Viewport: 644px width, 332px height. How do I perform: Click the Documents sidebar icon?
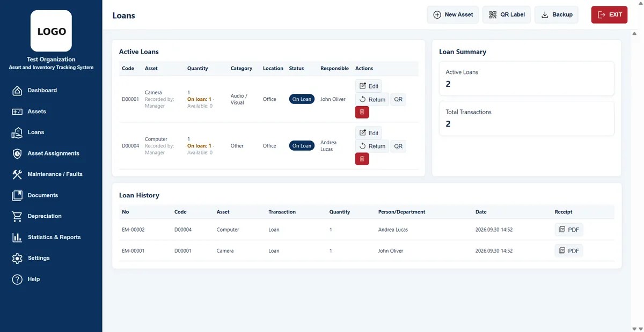click(x=17, y=195)
